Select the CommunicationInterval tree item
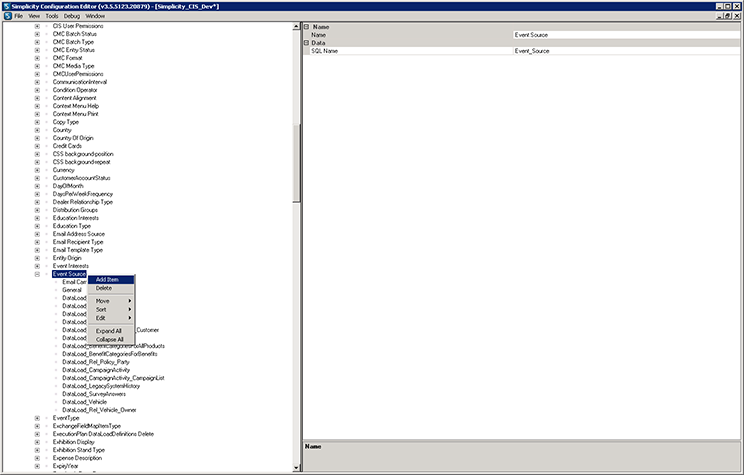This screenshot has width=744, height=475. pos(80,82)
